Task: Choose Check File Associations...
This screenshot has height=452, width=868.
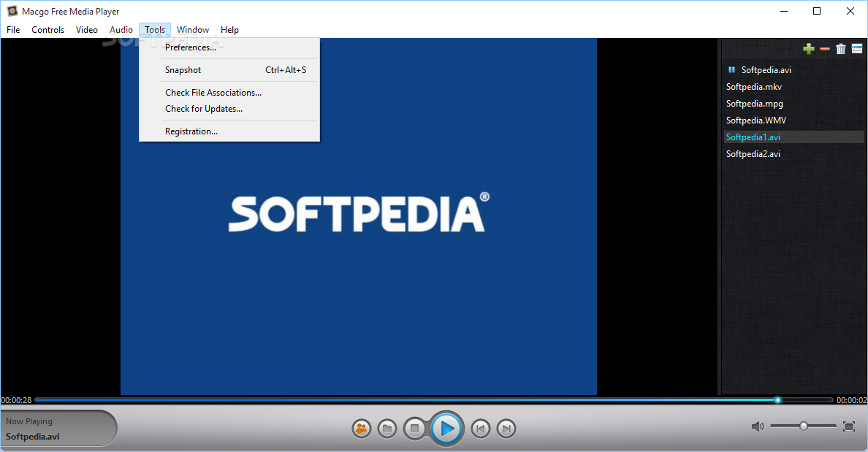Action: [x=229, y=93]
